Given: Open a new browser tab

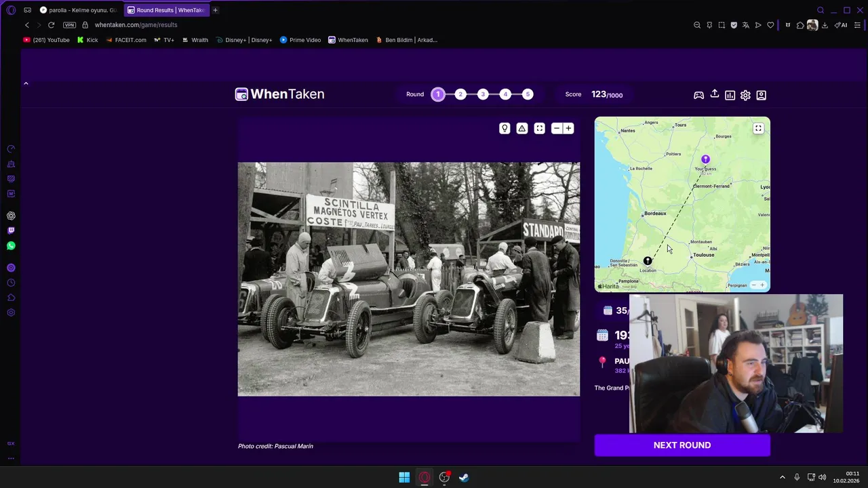Looking at the screenshot, I should click(215, 10).
